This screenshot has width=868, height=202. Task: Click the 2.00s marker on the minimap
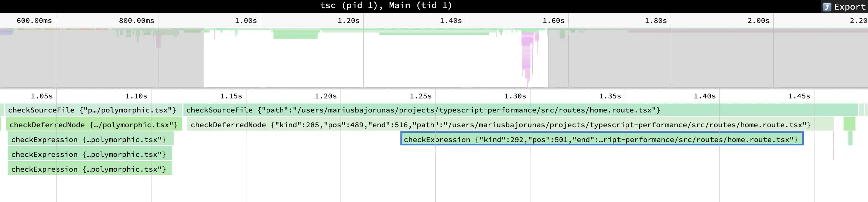click(x=759, y=21)
